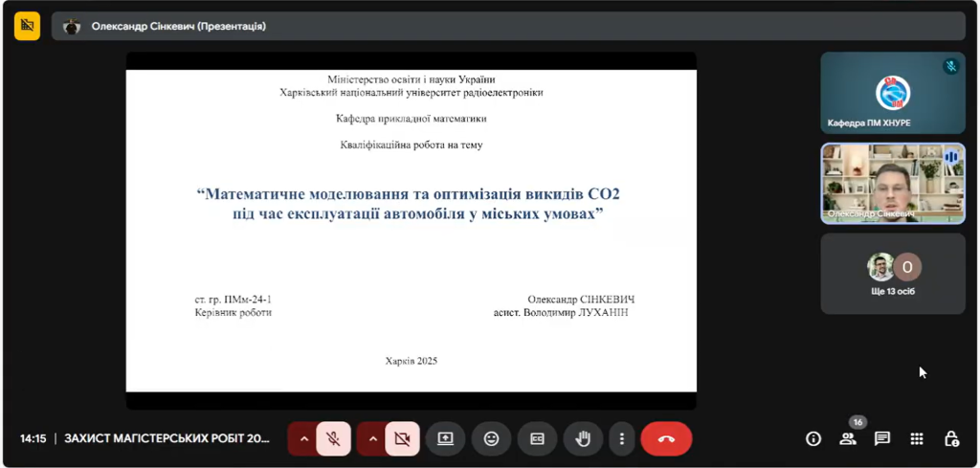
Task: Turn on the camera button
Action: click(402, 438)
